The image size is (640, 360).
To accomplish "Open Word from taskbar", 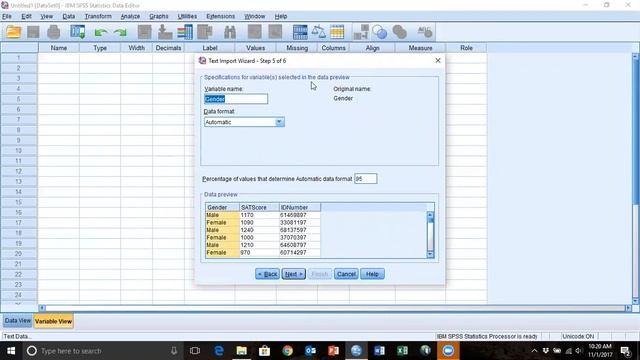I will point(379,351).
